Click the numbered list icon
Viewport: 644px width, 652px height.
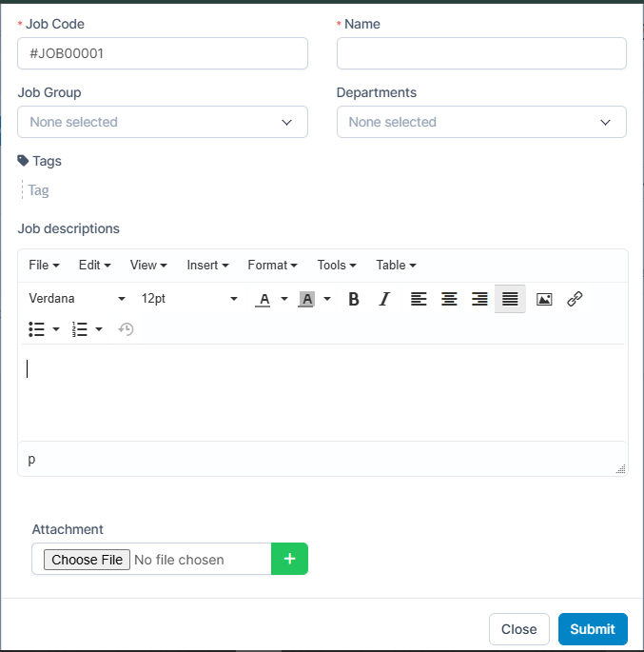tap(80, 329)
